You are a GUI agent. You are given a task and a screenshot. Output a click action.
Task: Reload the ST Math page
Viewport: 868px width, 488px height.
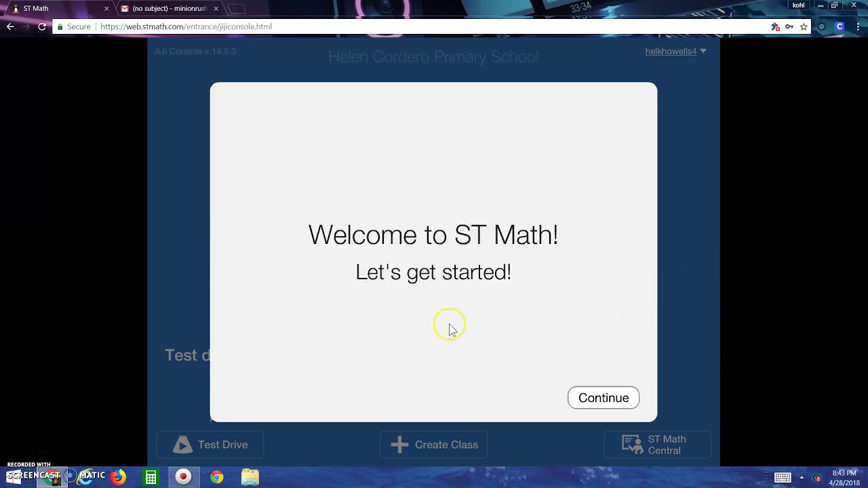[x=41, y=26]
